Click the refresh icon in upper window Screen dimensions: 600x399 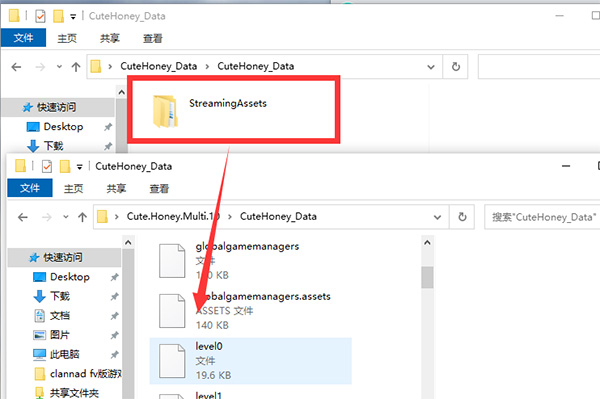[455, 67]
